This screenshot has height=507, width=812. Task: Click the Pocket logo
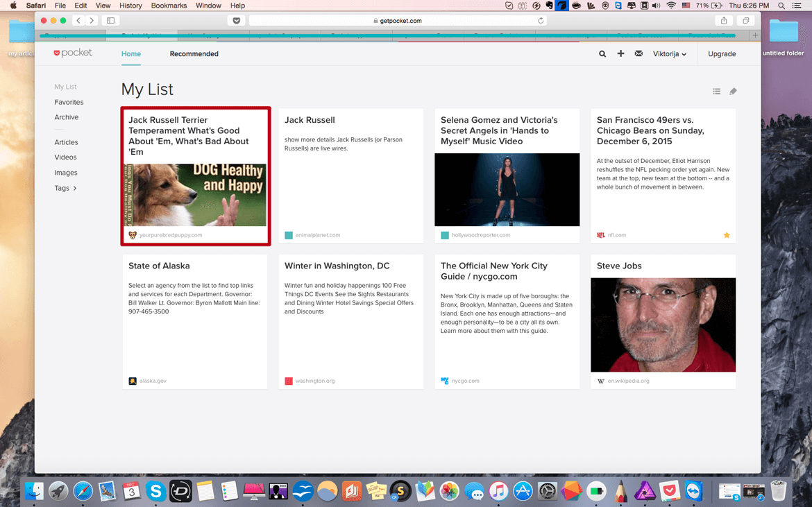[x=73, y=53]
